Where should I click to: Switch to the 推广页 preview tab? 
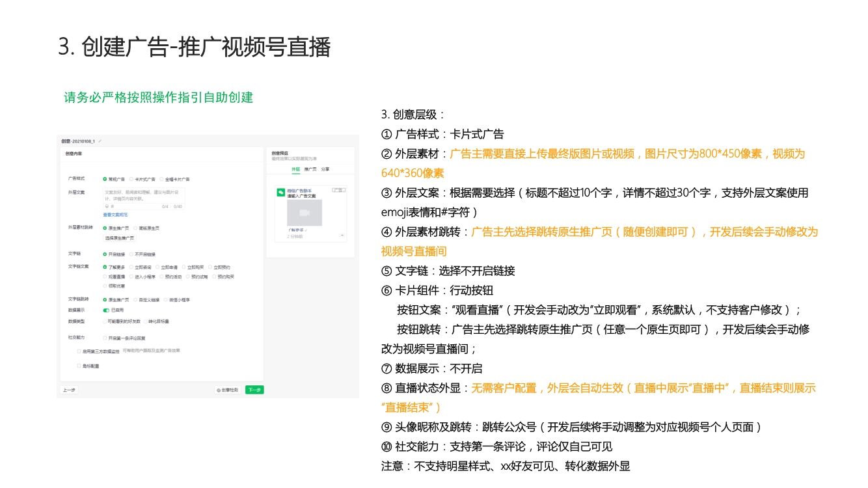[310, 169]
